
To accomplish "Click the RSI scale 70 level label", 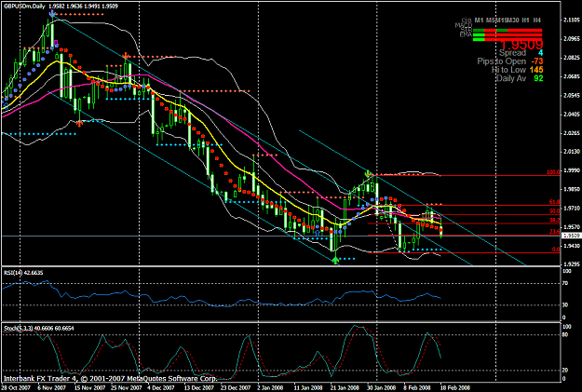I will (565, 283).
